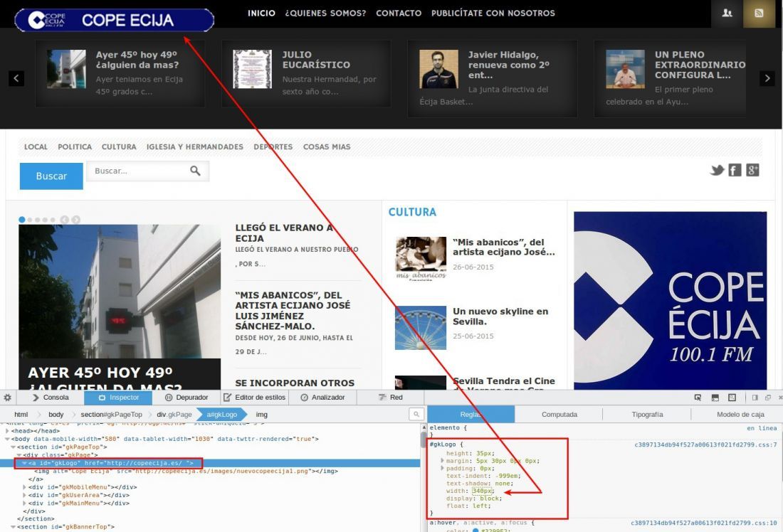
Task: Select body in breadcrumb bar
Action: pos(56,414)
